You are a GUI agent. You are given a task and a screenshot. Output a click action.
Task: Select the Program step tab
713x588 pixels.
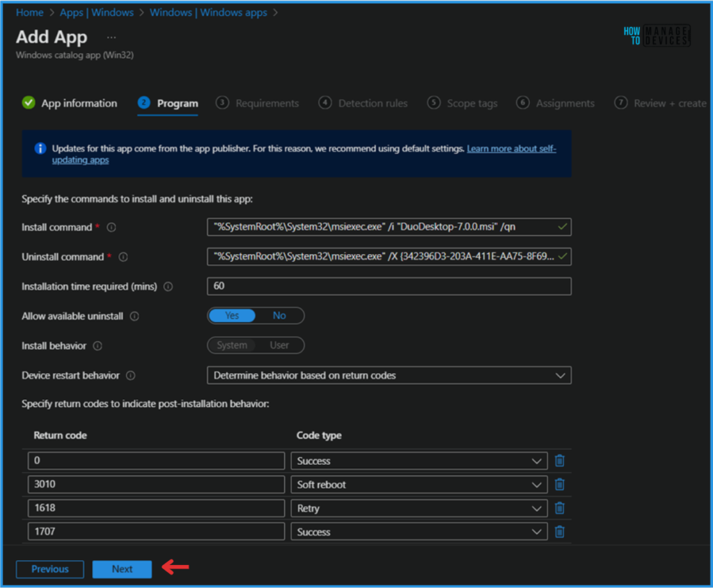[x=169, y=104]
